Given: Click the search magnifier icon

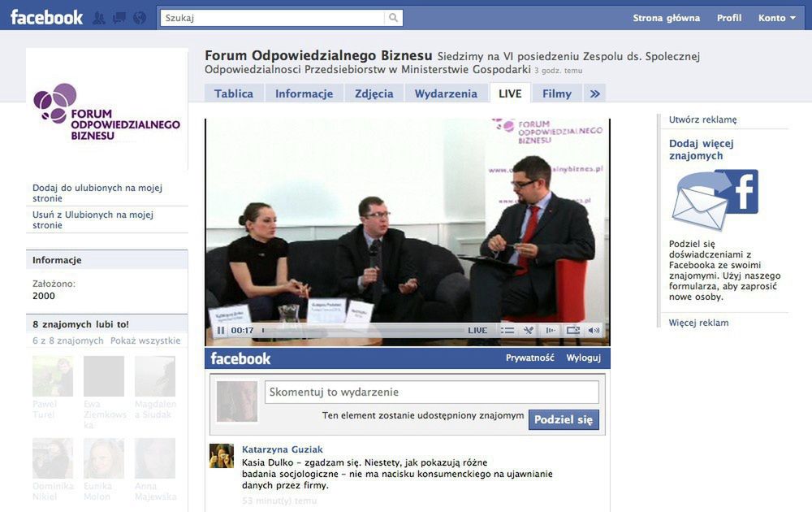Looking at the screenshot, I should tap(394, 18).
